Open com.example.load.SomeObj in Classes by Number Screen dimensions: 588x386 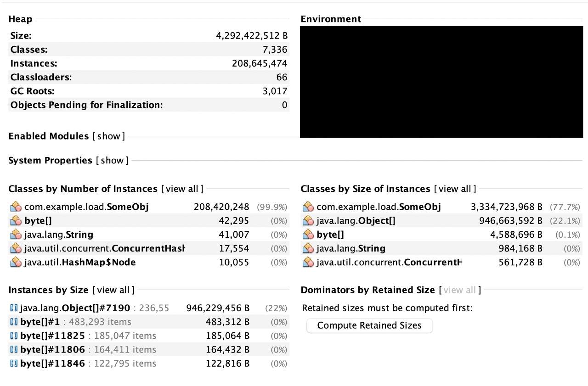(x=86, y=207)
